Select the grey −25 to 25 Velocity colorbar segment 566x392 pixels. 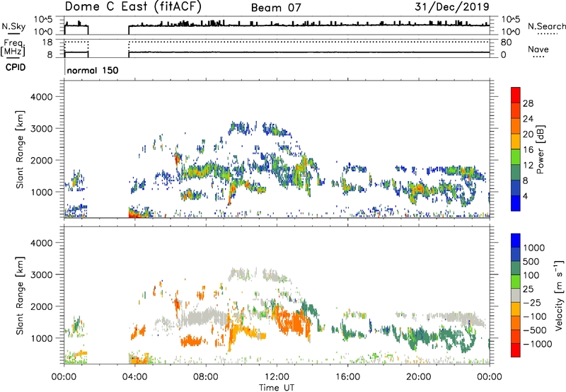pos(516,295)
